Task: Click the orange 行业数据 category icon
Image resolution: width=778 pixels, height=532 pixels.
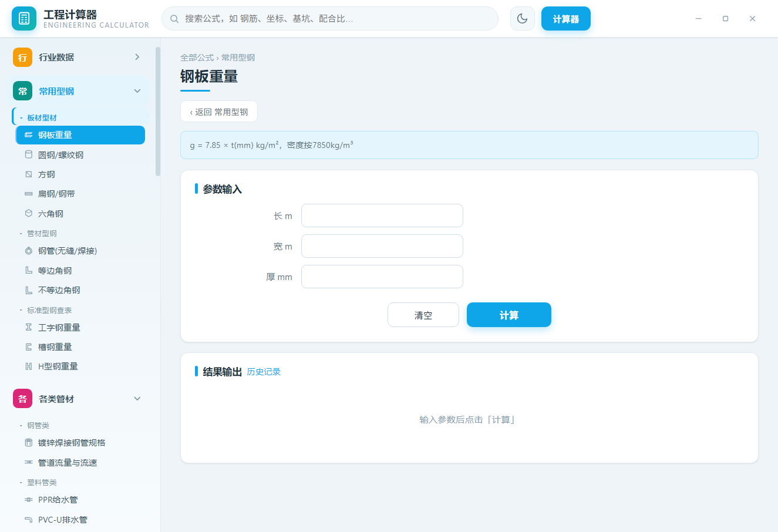Action: 22,58
